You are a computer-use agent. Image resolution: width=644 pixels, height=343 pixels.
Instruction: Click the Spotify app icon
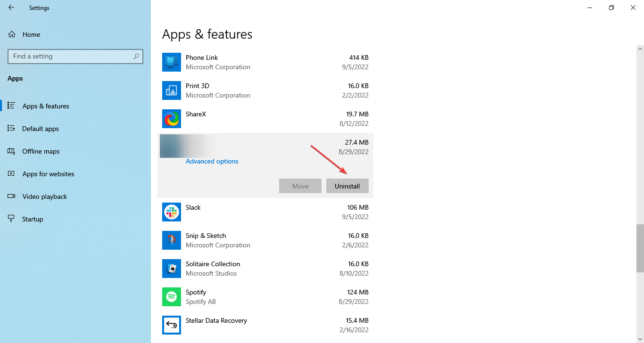(x=172, y=297)
